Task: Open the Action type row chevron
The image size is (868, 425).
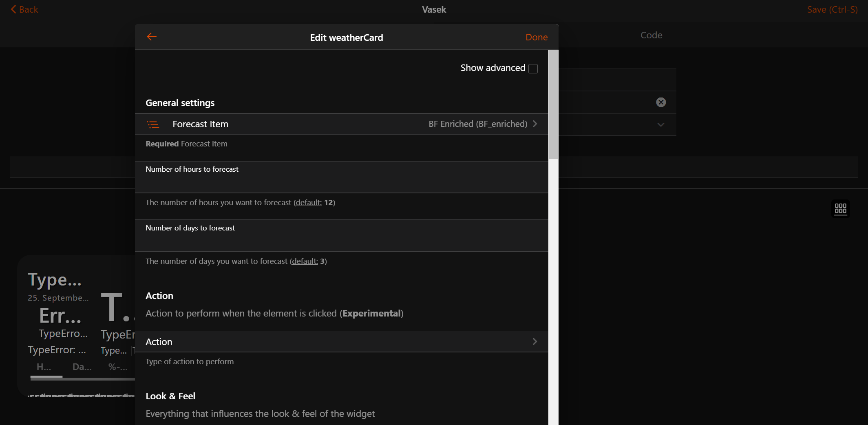Action: coord(535,342)
